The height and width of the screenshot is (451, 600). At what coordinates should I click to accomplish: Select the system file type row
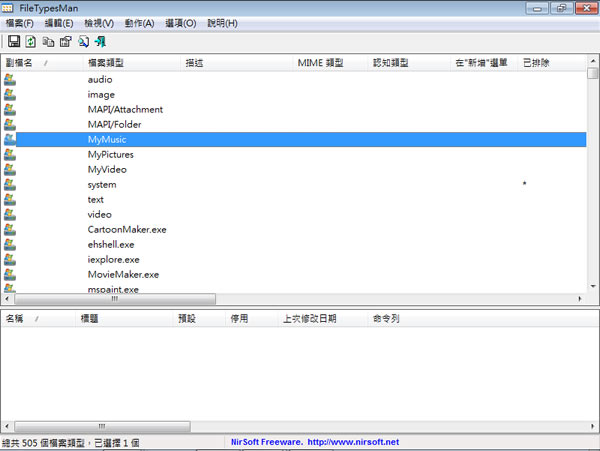295,184
